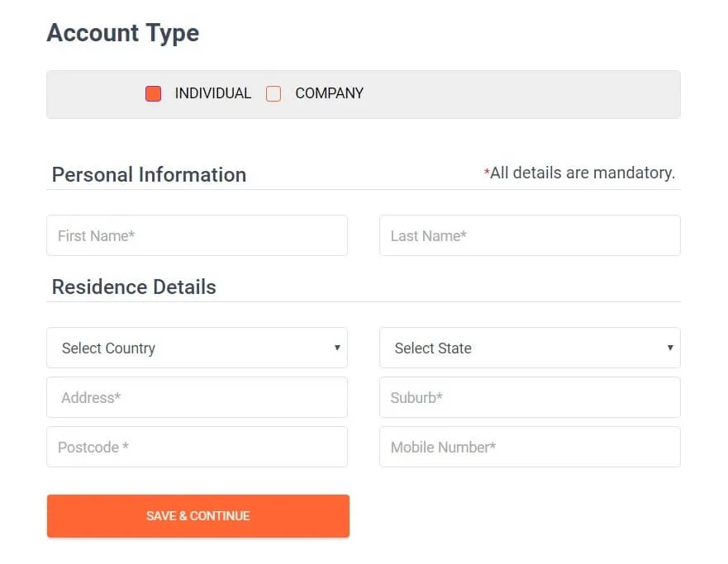The height and width of the screenshot is (564, 728).
Task: Tick the INDIVIDUAL account type checkbox
Action: 153,93
